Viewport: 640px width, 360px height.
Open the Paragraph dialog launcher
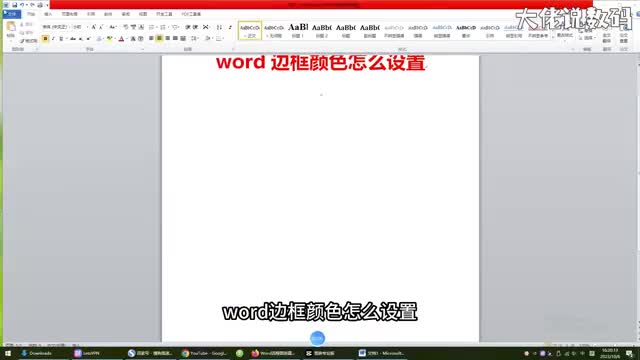233,49
